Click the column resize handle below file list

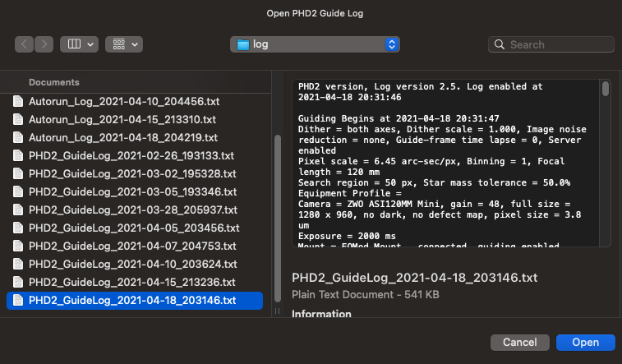pyautogui.click(x=277, y=311)
